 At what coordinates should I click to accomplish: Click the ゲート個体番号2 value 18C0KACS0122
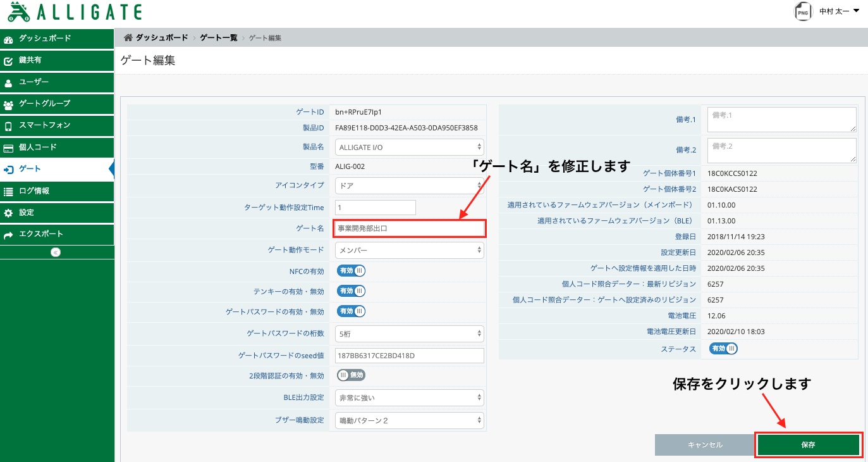[x=733, y=189]
